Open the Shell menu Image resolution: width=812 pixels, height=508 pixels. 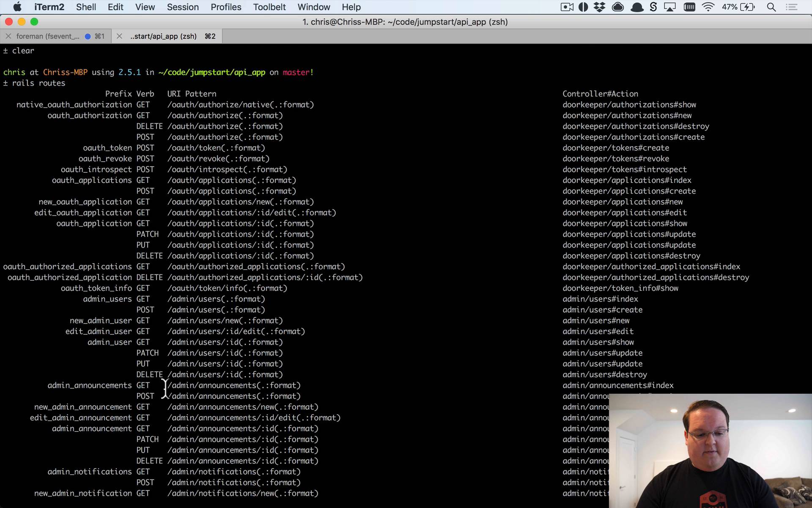click(x=86, y=7)
